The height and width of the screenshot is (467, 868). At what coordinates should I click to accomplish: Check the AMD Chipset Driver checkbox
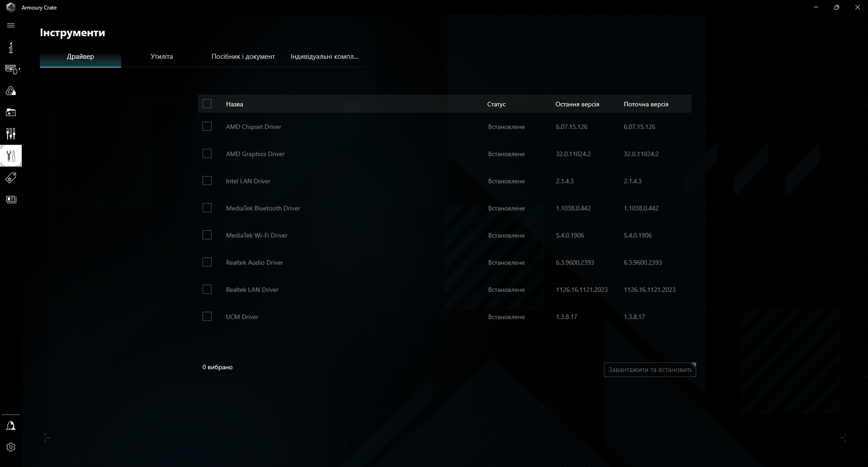click(207, 126)
